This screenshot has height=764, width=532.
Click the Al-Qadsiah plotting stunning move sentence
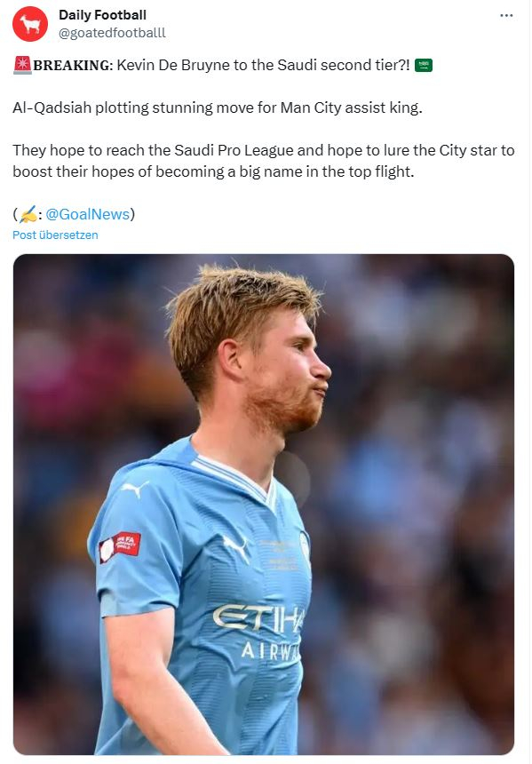click(218, 107)
